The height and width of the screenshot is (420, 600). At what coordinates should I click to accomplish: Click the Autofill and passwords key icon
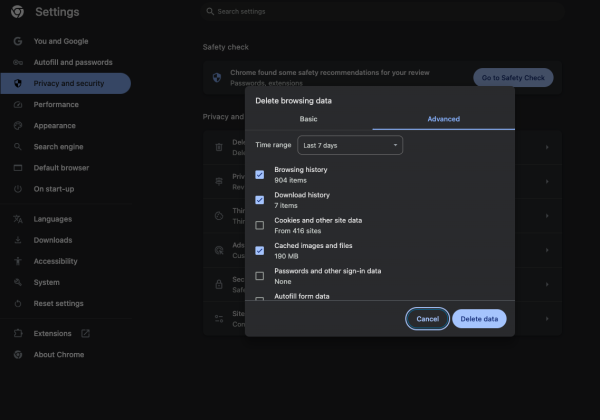tap(18, 62)
